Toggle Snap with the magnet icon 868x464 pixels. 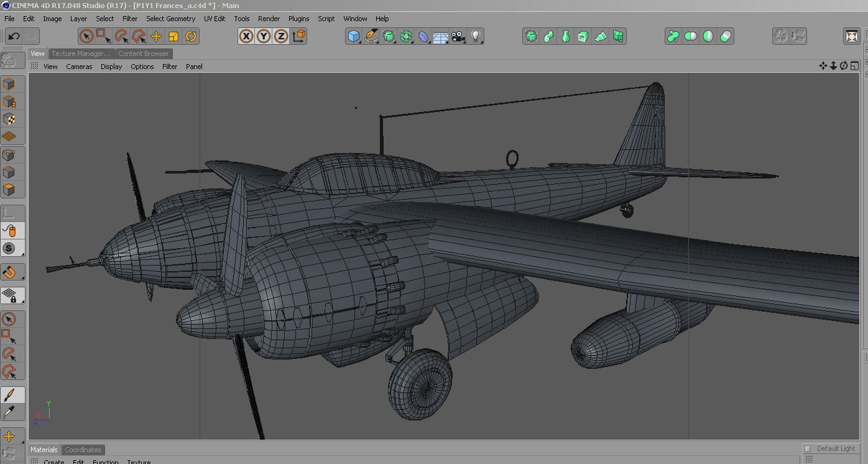[x=9, y=272]
